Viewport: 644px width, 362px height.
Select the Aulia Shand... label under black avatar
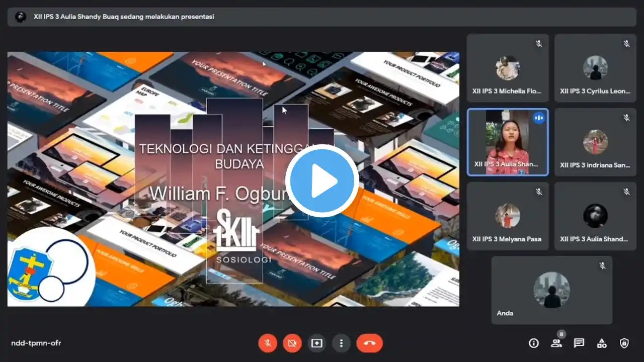click(x=595, y=239)
